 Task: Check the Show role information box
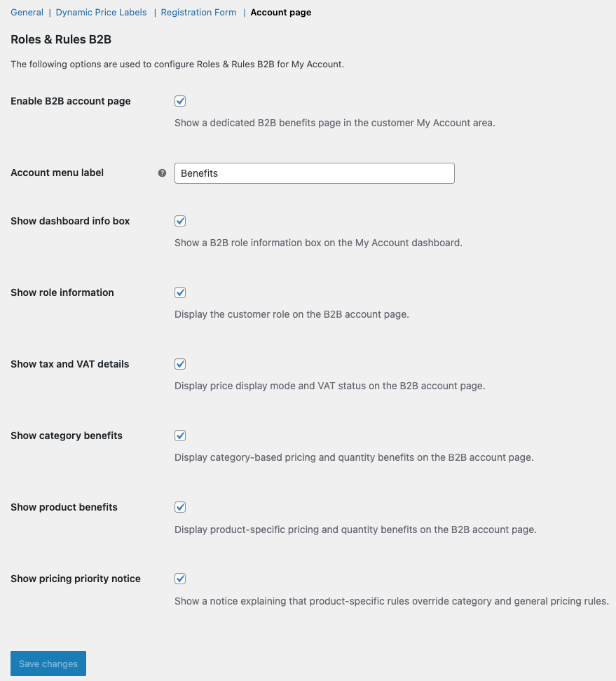pyautogui.click(x=180, y=292)
